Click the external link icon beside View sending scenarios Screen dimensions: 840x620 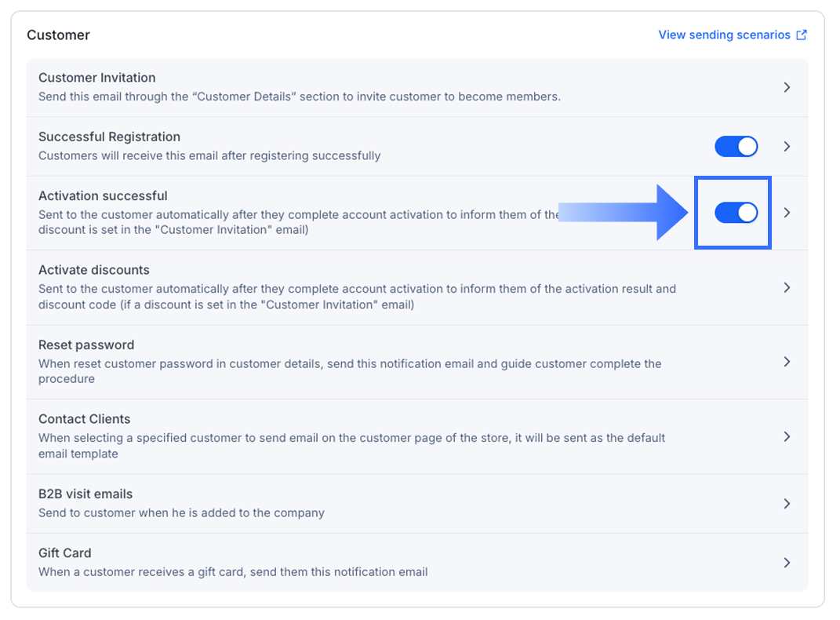801,35
